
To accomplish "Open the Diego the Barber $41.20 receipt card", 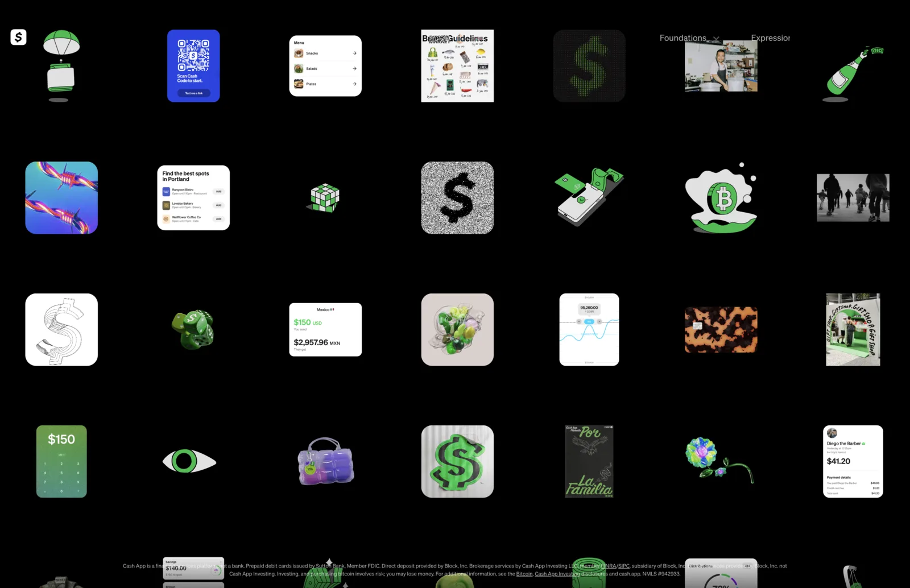I will (853, 462).
